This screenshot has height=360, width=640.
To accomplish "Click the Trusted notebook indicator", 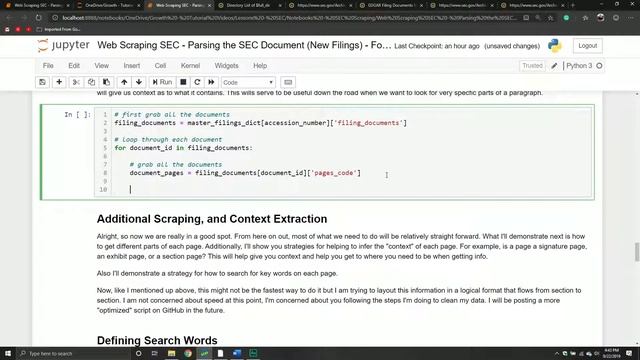I will click(x=532, y=66).
